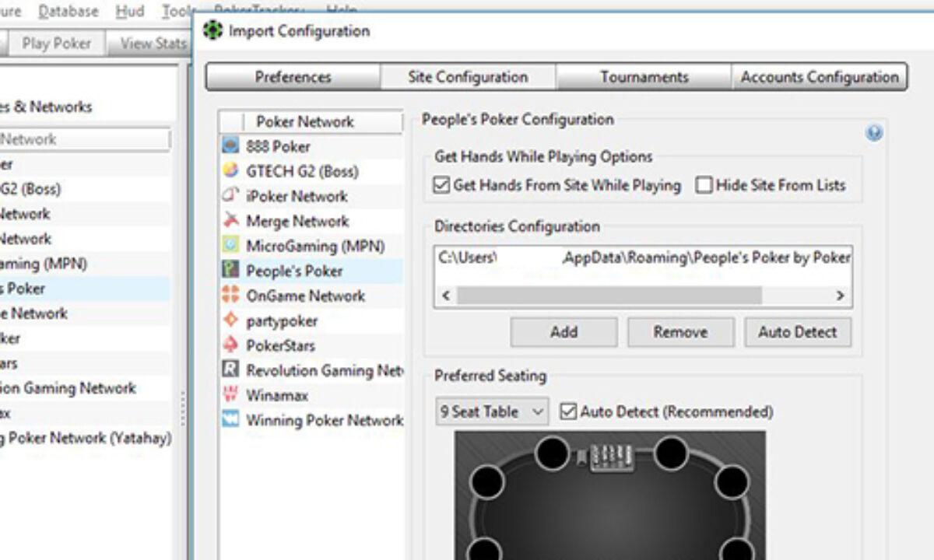Screen dimensions: 934x560
Task: Click the Merge Network site icon
Action: [230, 221]
